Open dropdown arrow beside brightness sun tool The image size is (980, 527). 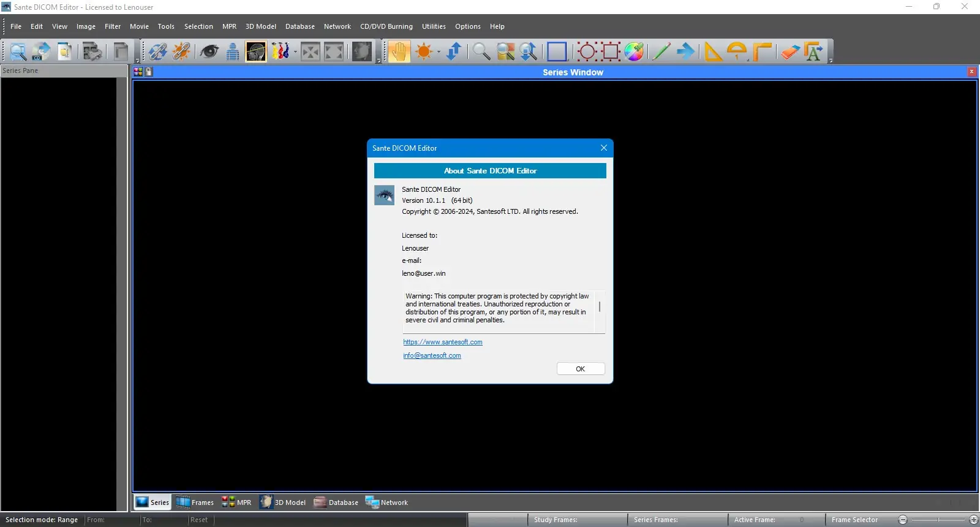(x=439, y=52)
